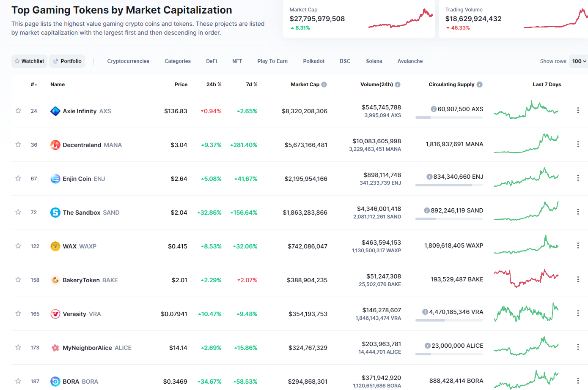Toggle watchlist star for The Sandbox
Screen dimensions: 588x390
[x=18, y=212]
